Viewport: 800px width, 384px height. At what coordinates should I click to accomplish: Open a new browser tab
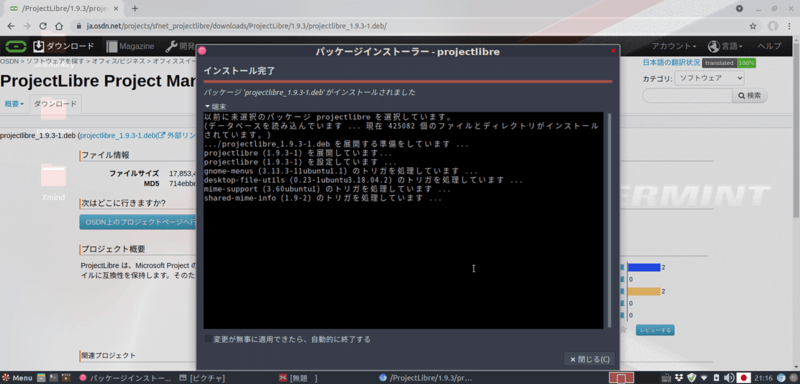pyautogui.click(x=135, y=9)
